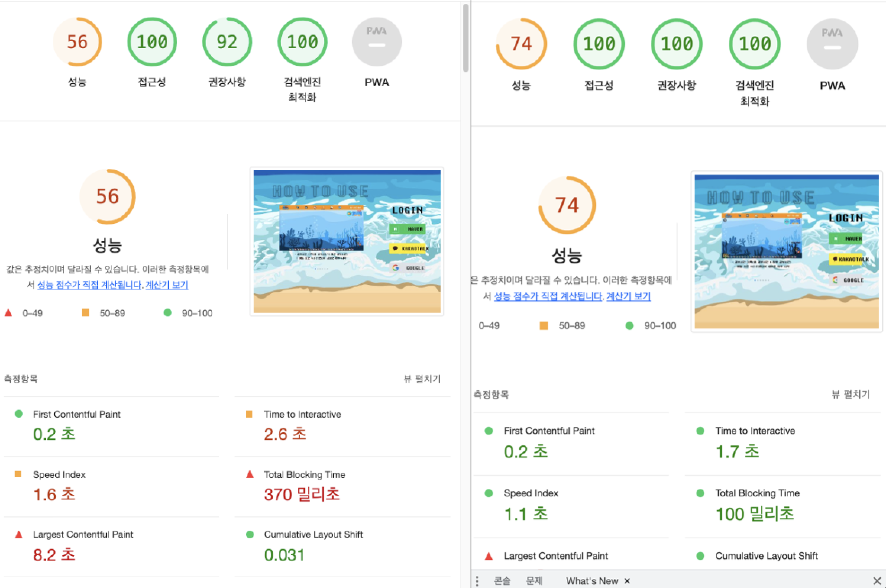
Task: Click the left 92 best-practices gauge
Action: click(227, 42)
